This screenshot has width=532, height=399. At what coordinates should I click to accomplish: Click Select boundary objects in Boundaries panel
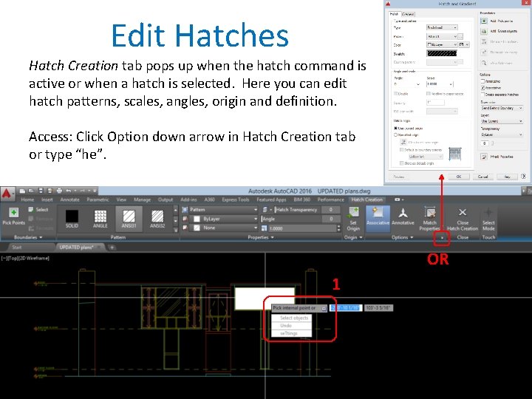(x=38, y=210)
